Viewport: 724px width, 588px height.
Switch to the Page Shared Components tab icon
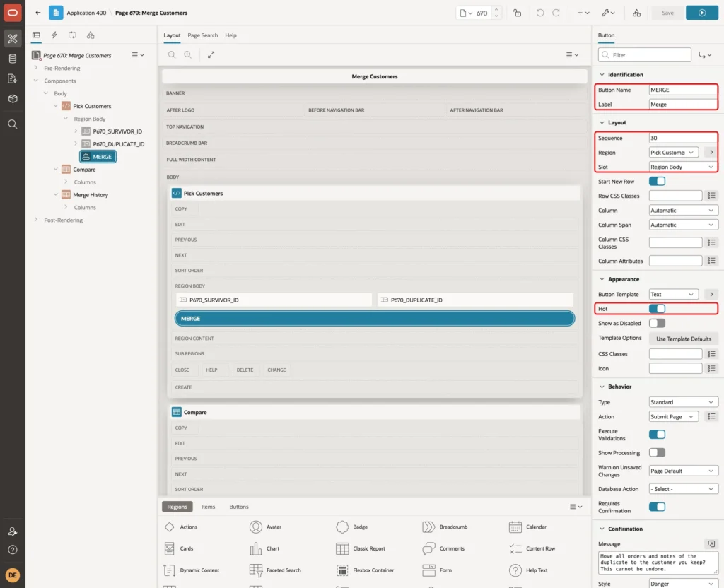(90, 35)
